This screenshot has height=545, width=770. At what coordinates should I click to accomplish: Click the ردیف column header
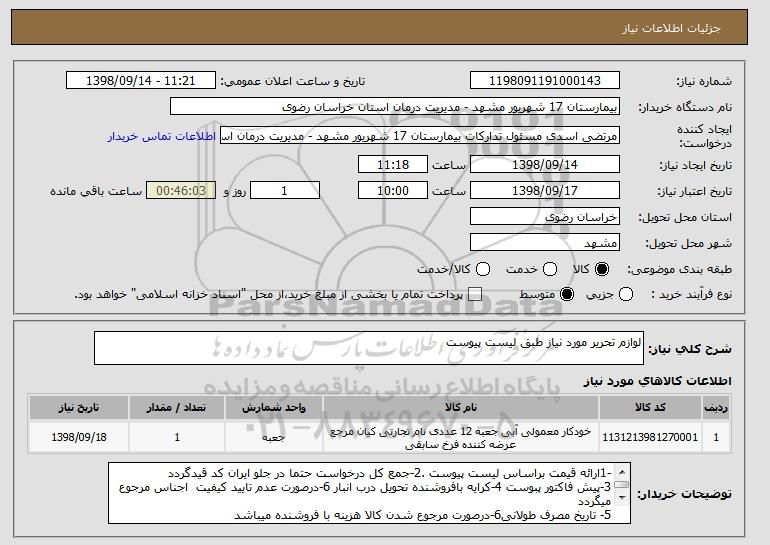pos(716,408)
